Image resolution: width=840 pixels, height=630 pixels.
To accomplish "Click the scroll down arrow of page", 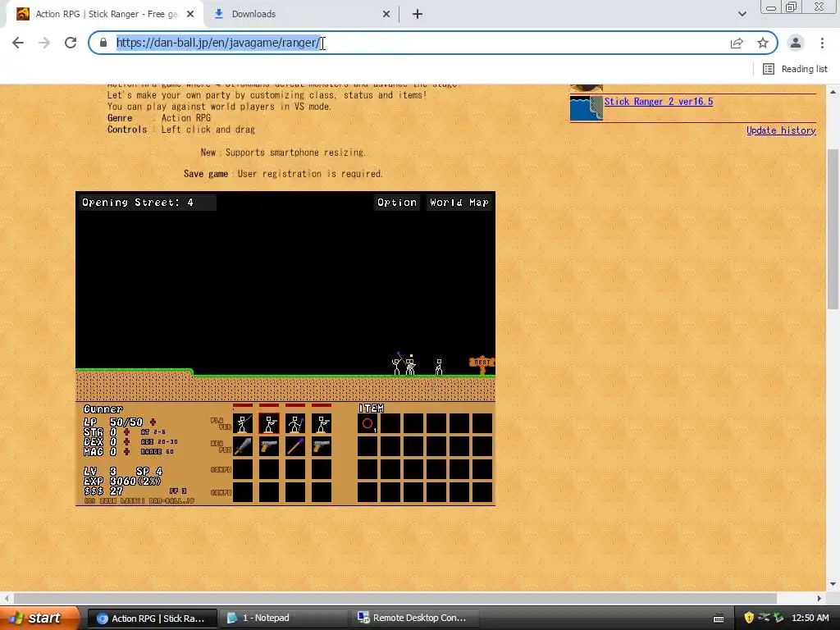I will tap(833, 584).
